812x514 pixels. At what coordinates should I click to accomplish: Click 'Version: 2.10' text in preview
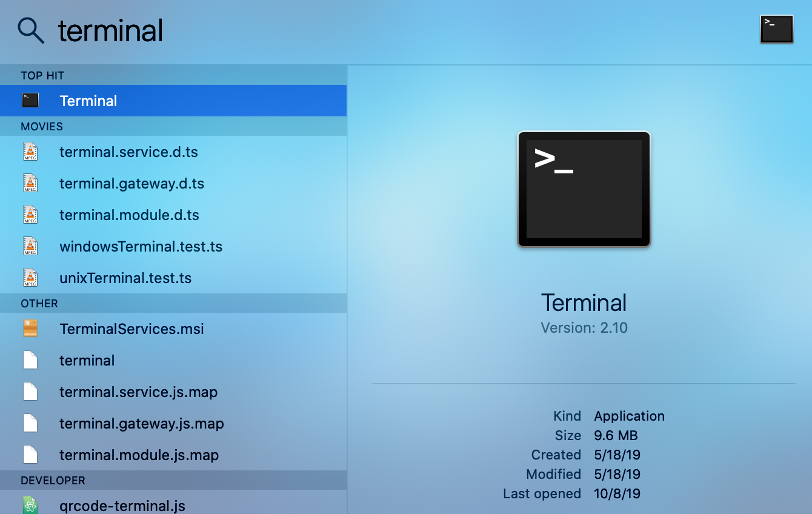tap(584, 328)
